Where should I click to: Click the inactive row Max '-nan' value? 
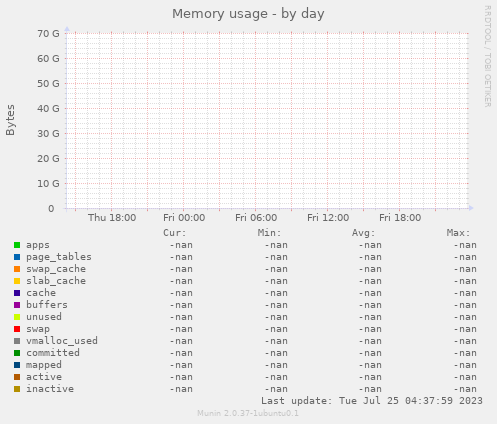[465, 389]
